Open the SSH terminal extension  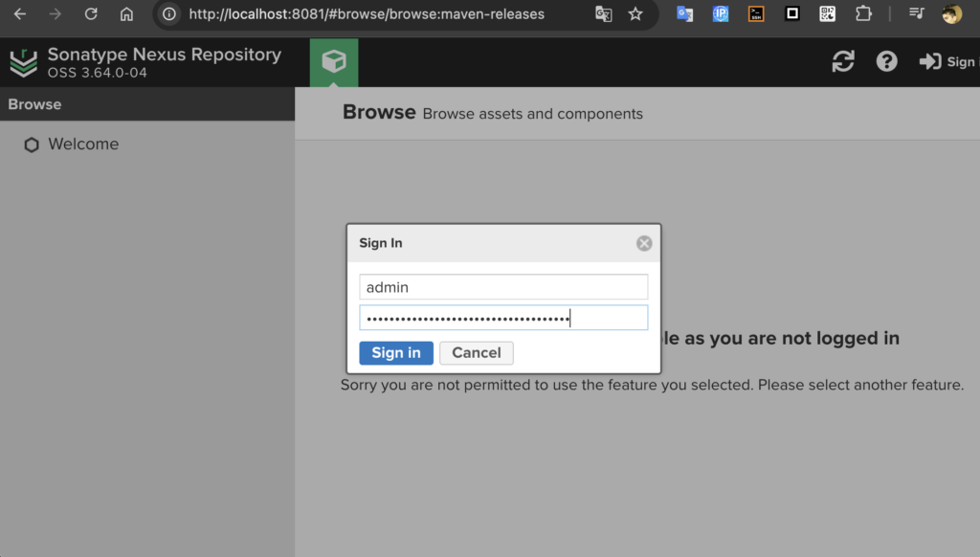(756, 14)
